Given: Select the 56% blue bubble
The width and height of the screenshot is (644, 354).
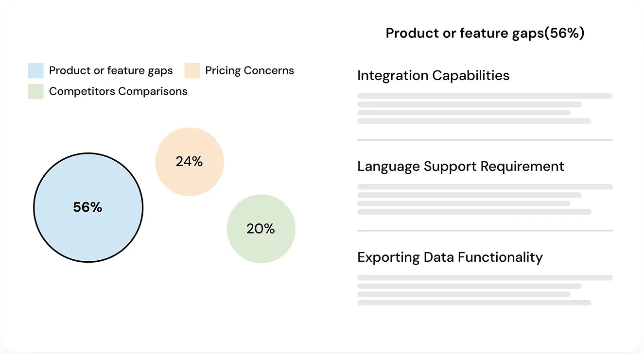Looking at the screenshot, I should tap(88, 207).
